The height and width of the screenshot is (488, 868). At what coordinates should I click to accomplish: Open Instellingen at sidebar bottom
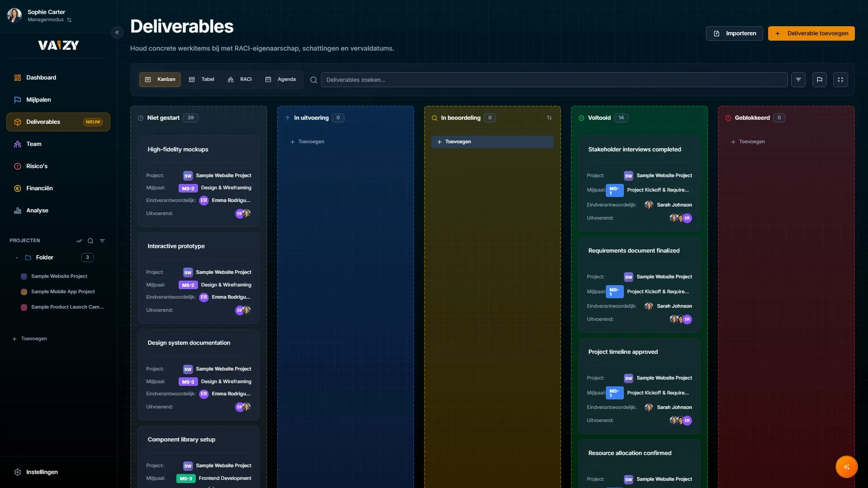pos(58,472)
